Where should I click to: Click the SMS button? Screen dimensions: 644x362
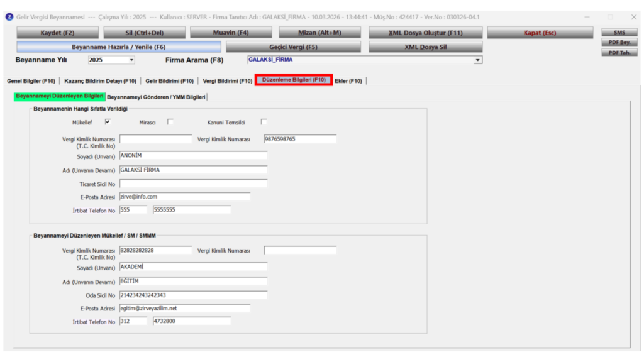pyautogui.click(x=619, y=33)
